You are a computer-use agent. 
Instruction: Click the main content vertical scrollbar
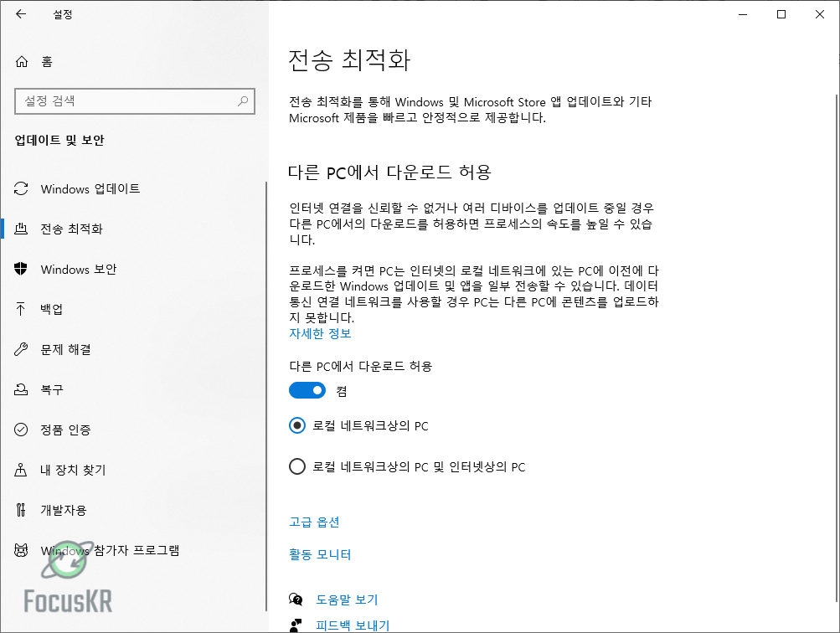[x=837, y=348]
